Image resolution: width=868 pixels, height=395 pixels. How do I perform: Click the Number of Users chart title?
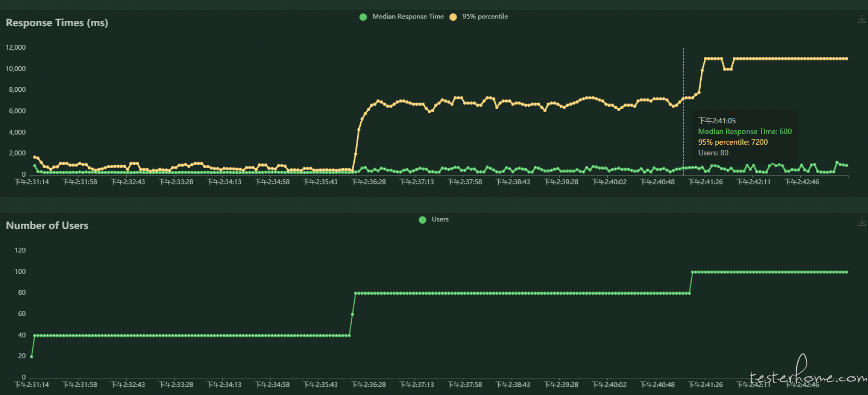pos(47,226)
